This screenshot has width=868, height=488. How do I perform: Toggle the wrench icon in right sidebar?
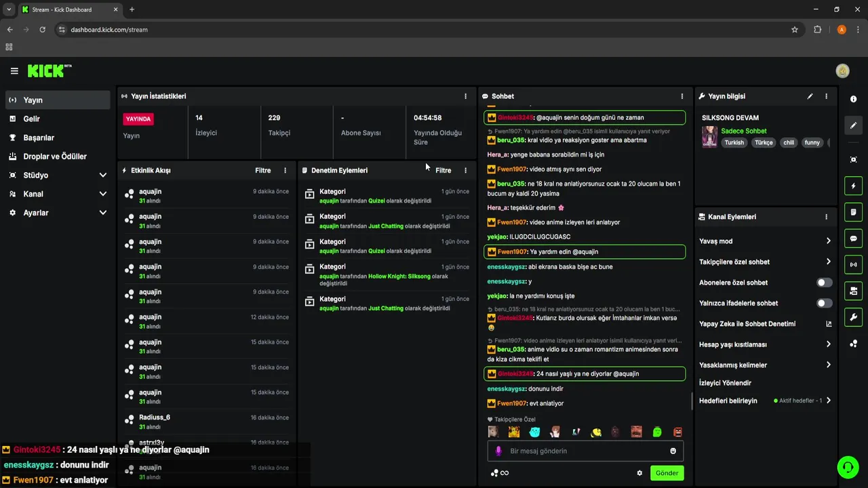pos(853,317)
